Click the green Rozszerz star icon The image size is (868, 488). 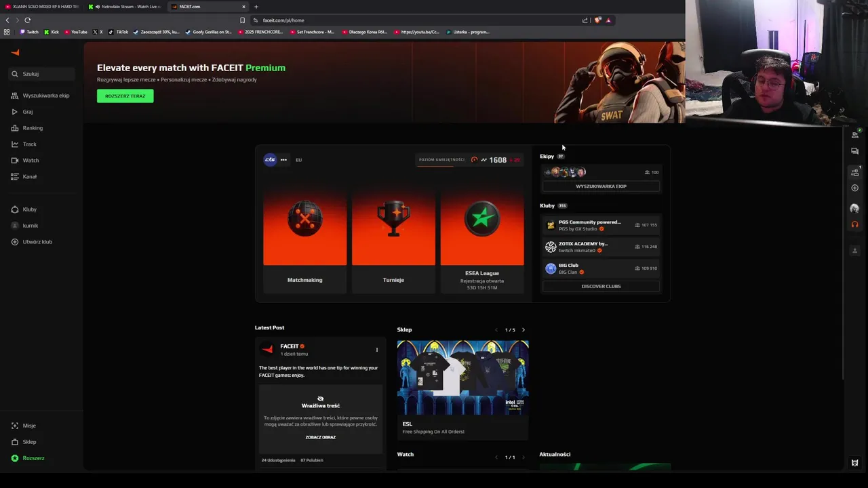tap(15, 458)
